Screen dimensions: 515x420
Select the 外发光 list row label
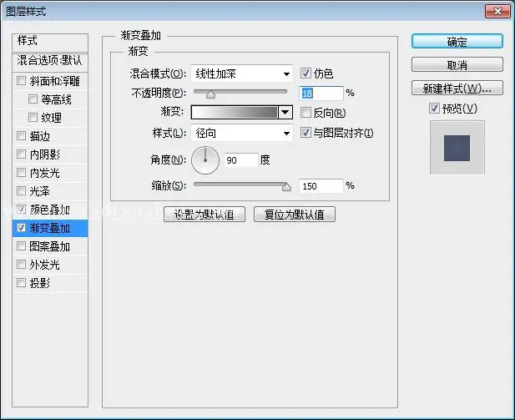[x=45, y=265]
